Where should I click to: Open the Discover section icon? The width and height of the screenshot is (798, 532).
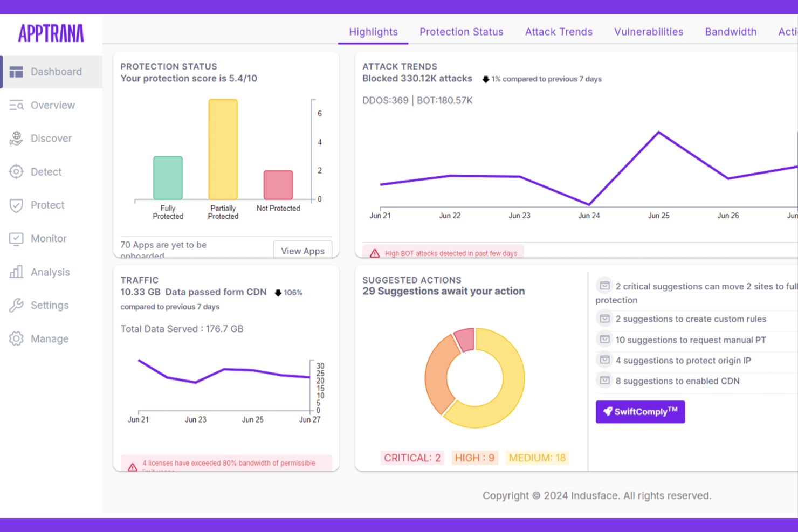coord(17,139)
